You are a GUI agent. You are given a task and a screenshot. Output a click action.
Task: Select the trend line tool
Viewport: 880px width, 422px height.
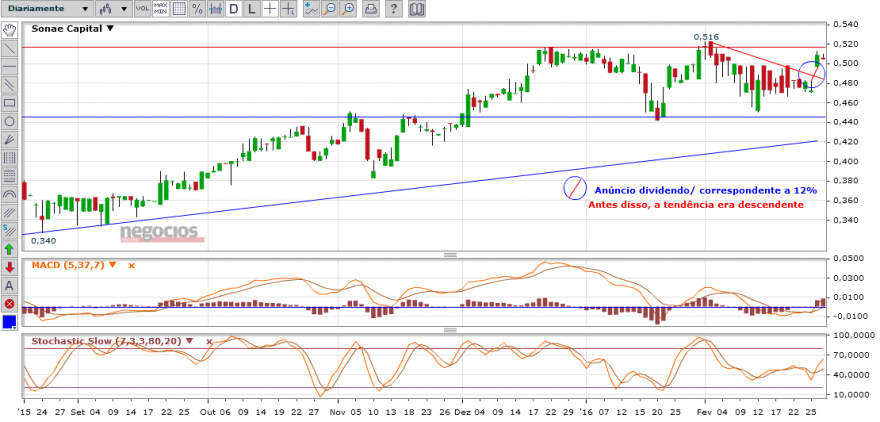tap(9, 48)
